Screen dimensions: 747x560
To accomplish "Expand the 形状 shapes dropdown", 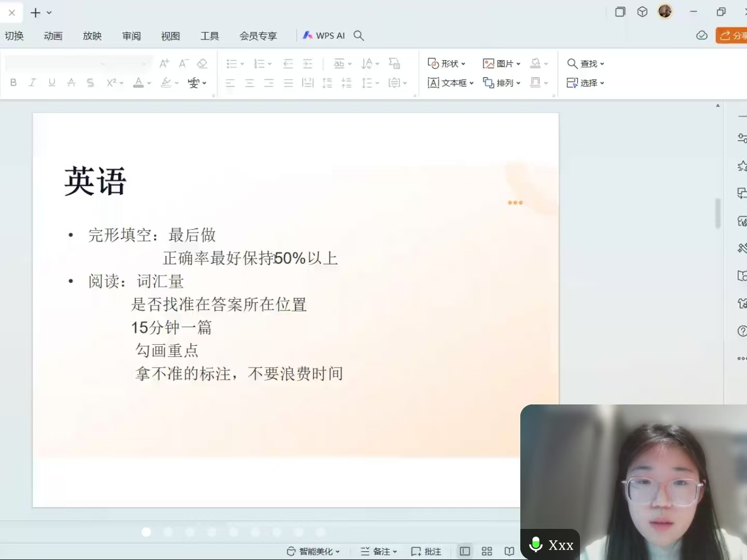I will [447, 63].
